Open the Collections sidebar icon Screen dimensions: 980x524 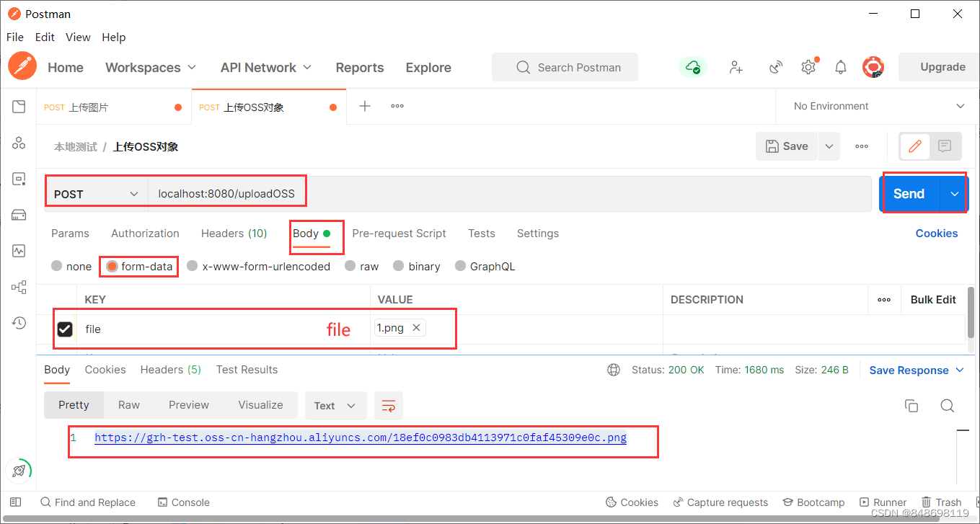(x=19, y=107)
